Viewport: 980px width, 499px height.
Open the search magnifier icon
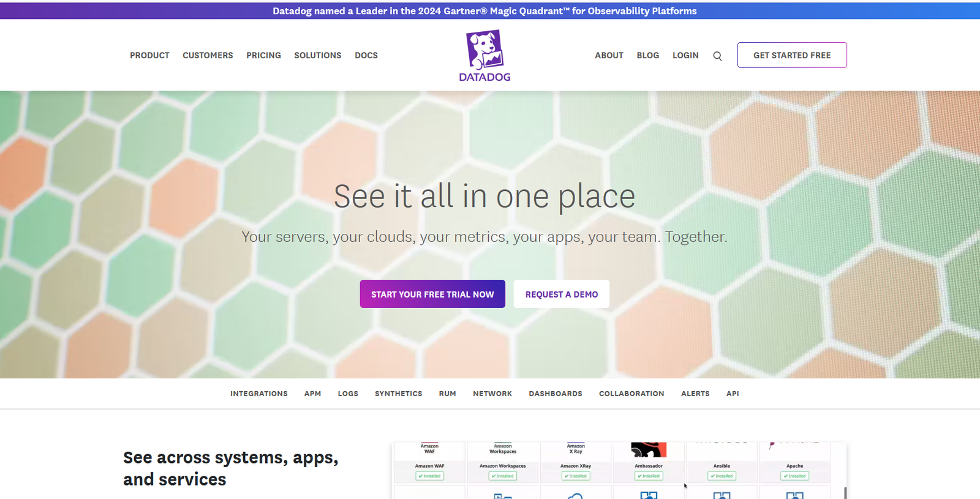(x=717, y=56)
